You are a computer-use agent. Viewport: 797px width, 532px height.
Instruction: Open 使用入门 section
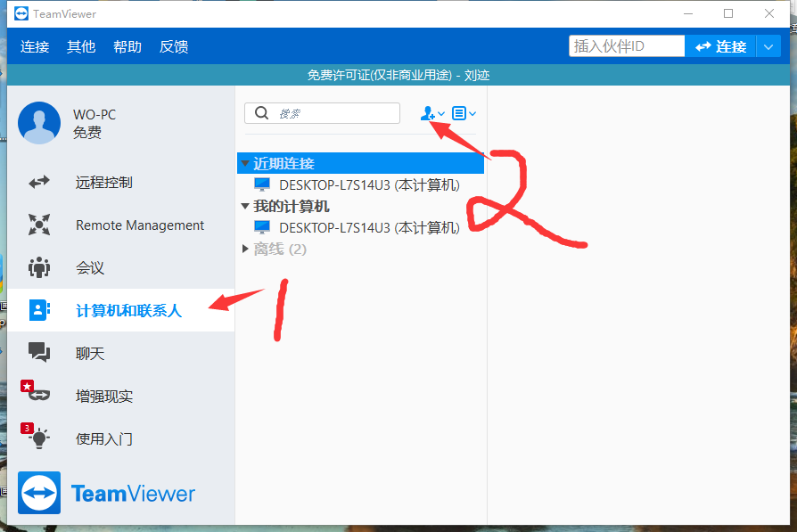coord(121,438)
